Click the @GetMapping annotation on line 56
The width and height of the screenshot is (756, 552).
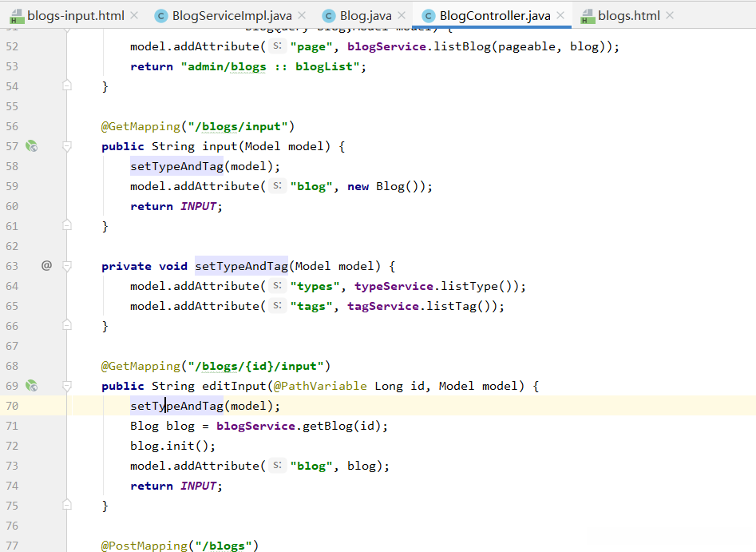[x=141, y=126]
